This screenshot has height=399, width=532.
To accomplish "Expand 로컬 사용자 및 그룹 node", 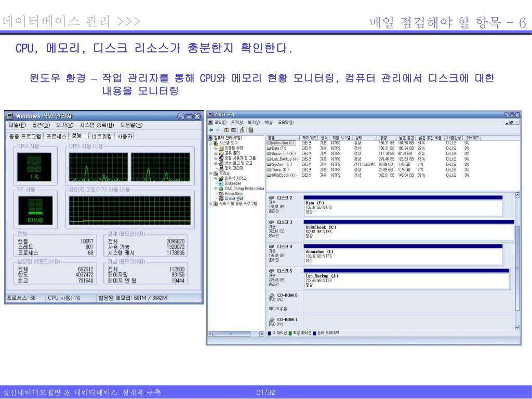I will click(216, 158).
